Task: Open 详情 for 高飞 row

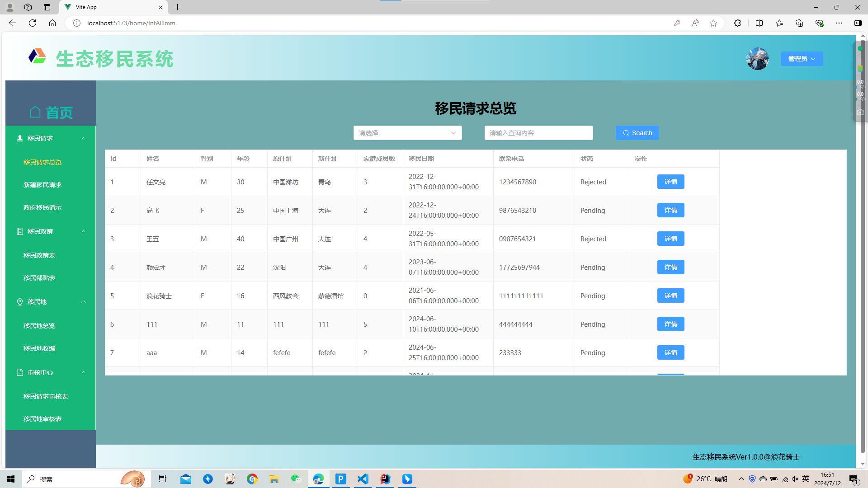Action: pyautogui.click(x=671, y=210)
